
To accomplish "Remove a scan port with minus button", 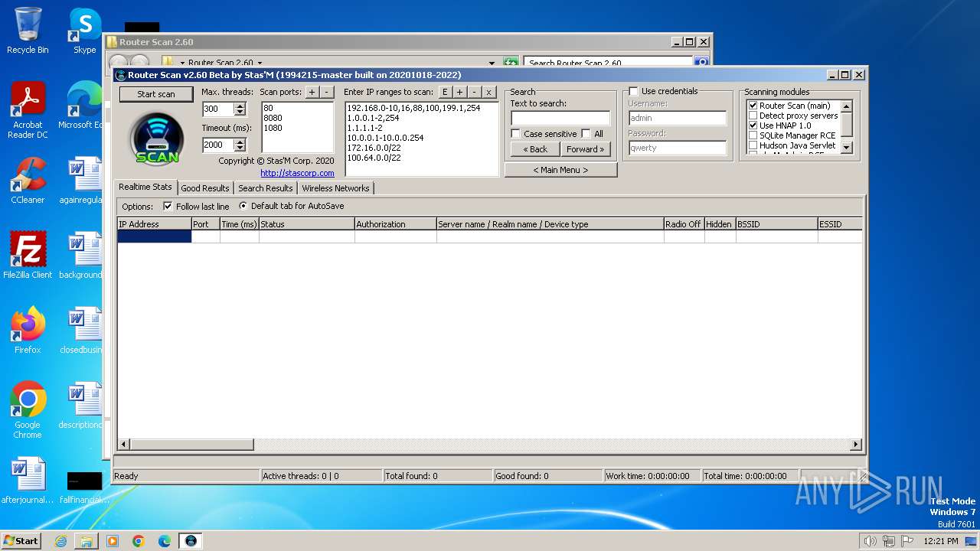I will click(x=326, y=92).
